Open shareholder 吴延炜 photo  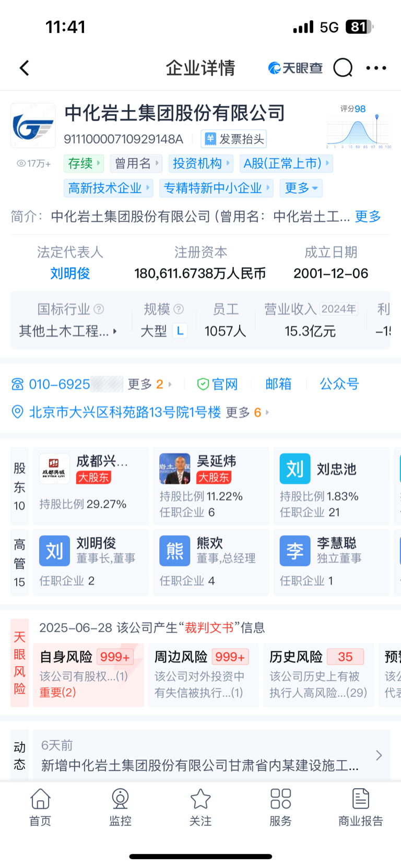[x=175, y=469]
